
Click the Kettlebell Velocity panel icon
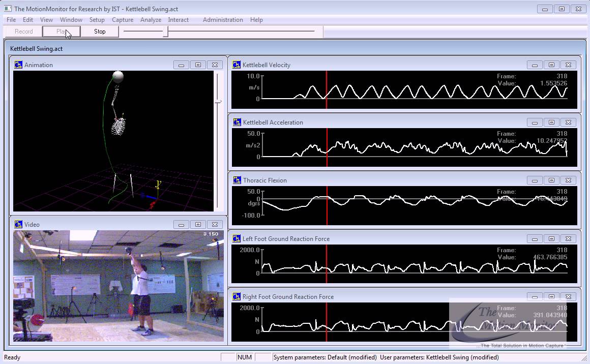point(237,65)
